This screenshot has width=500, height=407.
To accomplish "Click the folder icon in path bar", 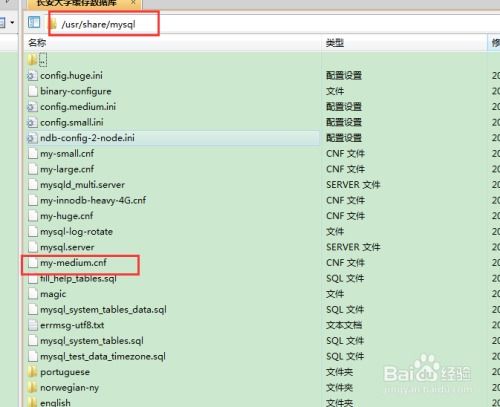I will [x=54, y=24].
